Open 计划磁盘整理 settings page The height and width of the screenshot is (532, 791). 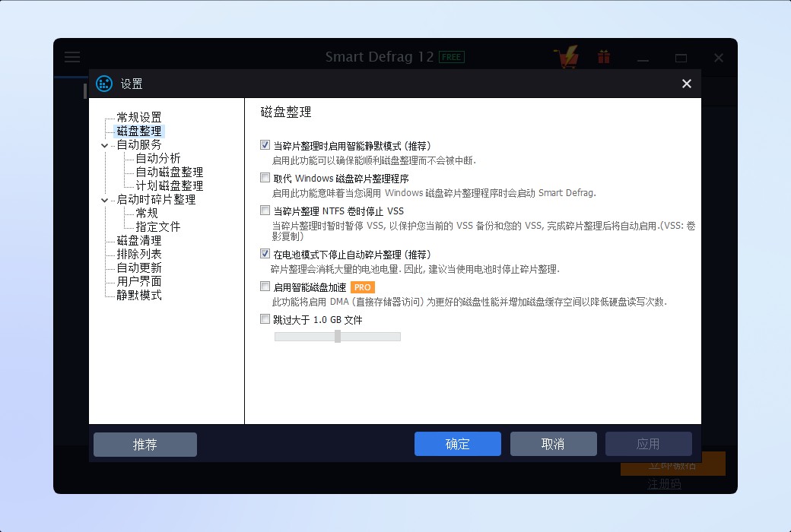tap(170, 185)
